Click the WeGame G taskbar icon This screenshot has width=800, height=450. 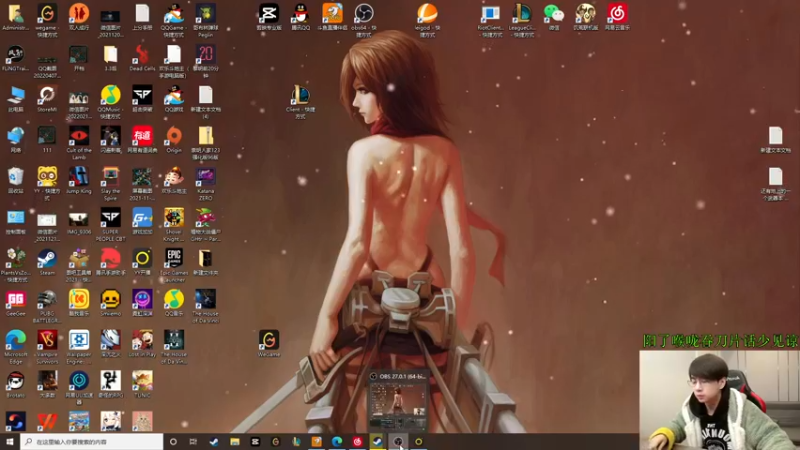click(x=276, y=441)
